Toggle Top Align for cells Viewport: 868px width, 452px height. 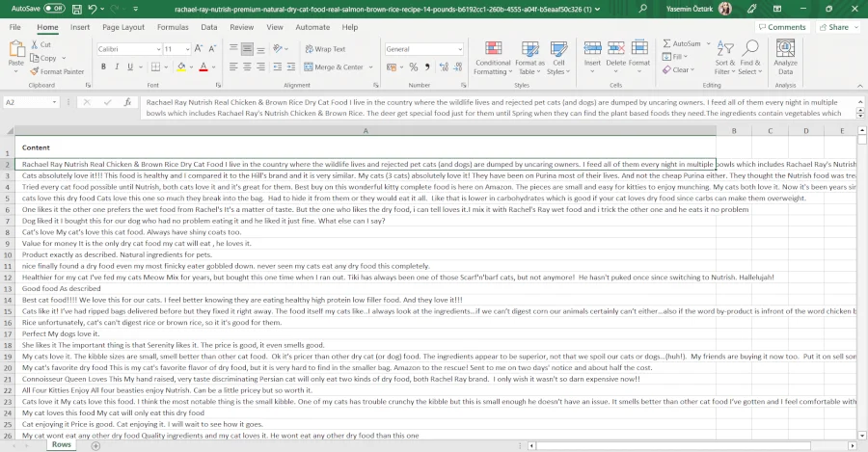tap(233, 49)
